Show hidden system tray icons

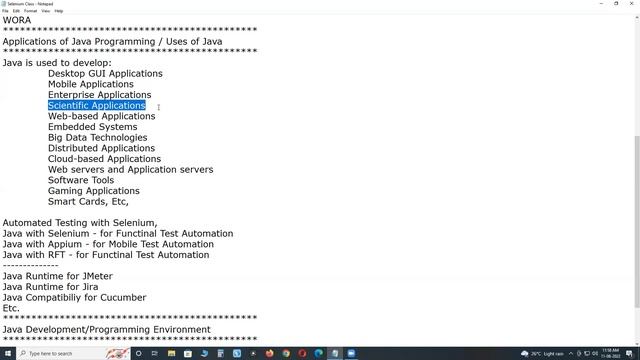point(571,353)
